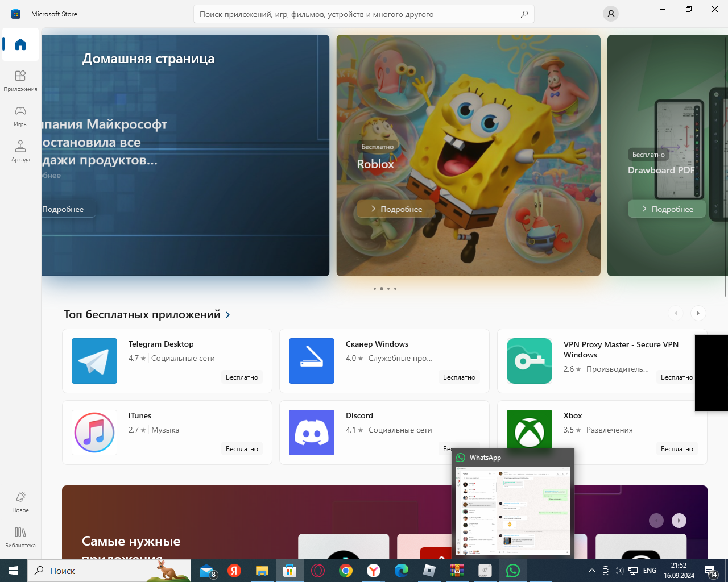
Task: Click Бесплатно button for Telegram Desktop
Action: (x=242, y=377)
